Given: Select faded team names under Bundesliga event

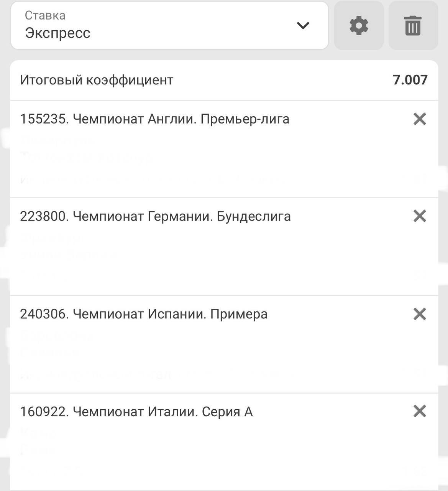Looking at the screenshot, I should [68, 246].
